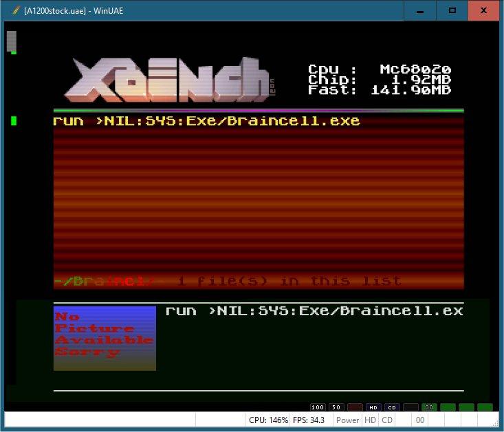Click the on-screen 'HD' LED indicator
Viewport: 504px width, 432px height.
(x=373, y=407)
